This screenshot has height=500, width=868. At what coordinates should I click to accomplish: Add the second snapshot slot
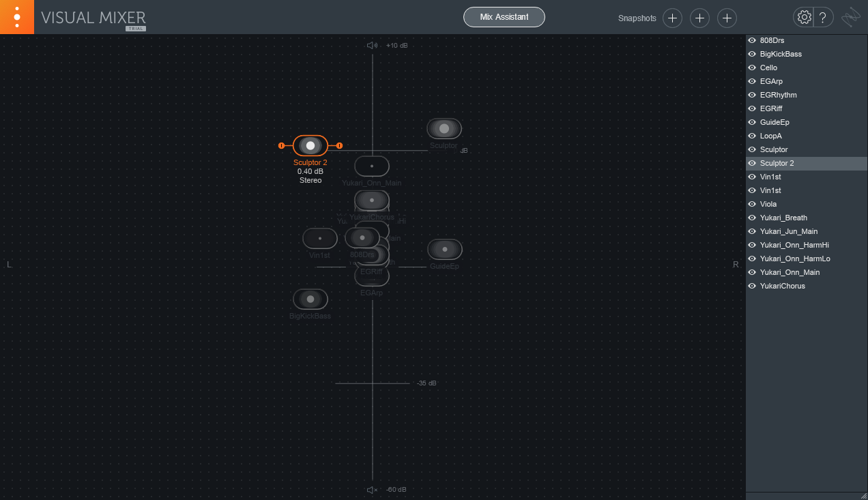pyautogui.click(x=699, y=18)
